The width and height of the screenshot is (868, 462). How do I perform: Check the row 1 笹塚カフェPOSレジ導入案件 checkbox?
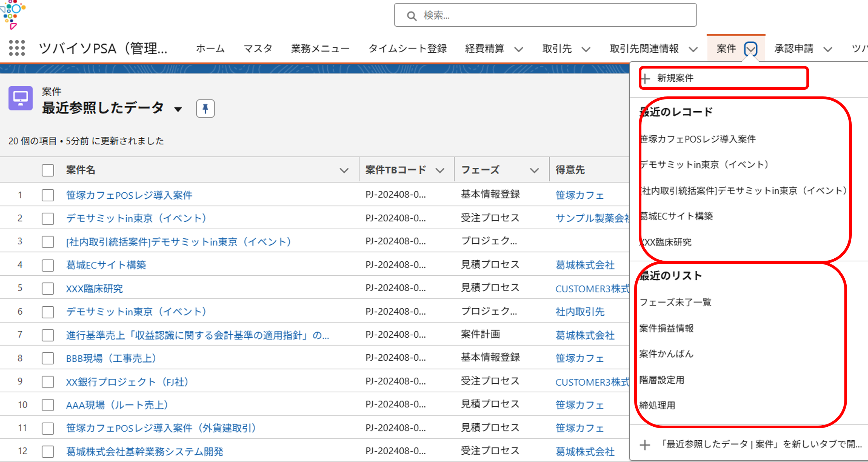pyautogui.click(x=48, y=195)
